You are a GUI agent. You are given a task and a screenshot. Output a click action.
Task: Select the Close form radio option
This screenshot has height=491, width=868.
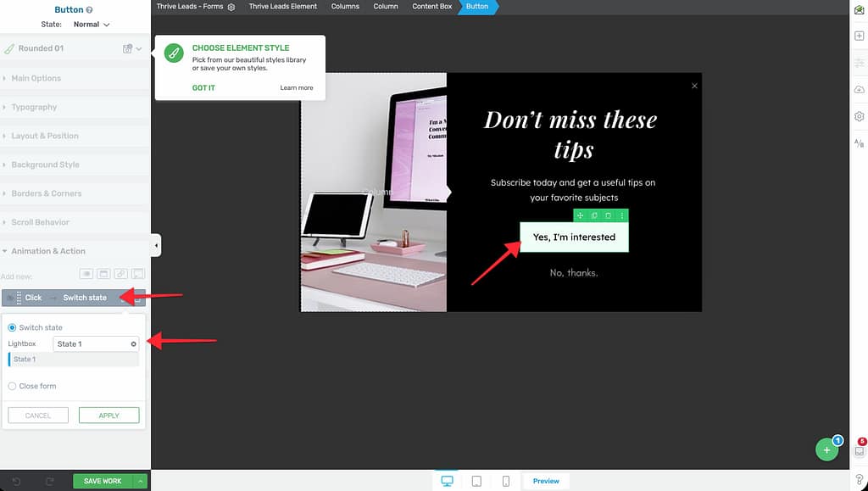12,386
